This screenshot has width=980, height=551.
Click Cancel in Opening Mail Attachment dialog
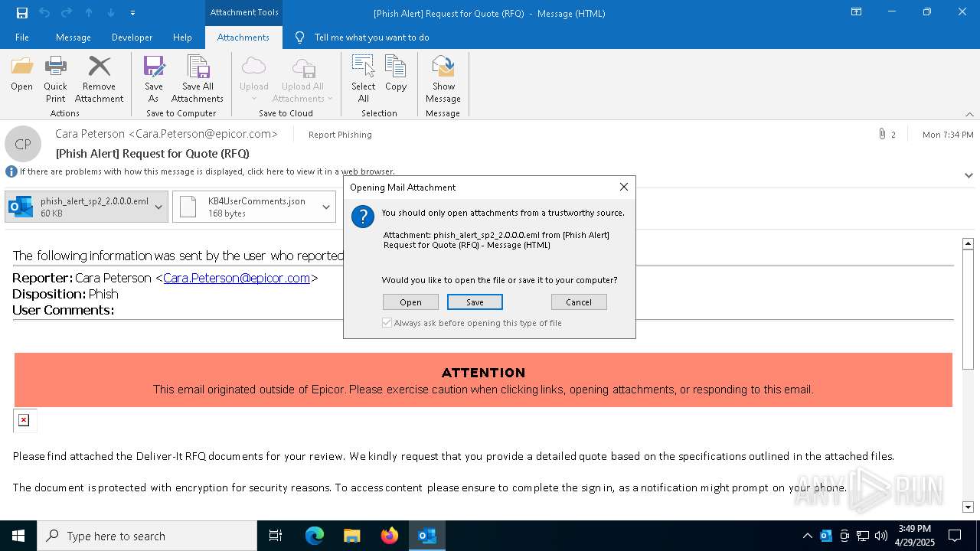point(579,302)
